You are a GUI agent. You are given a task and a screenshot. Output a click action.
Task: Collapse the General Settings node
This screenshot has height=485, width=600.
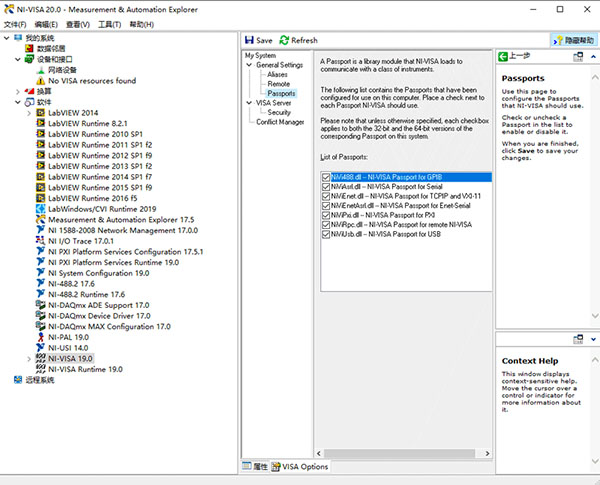(250, 65)
